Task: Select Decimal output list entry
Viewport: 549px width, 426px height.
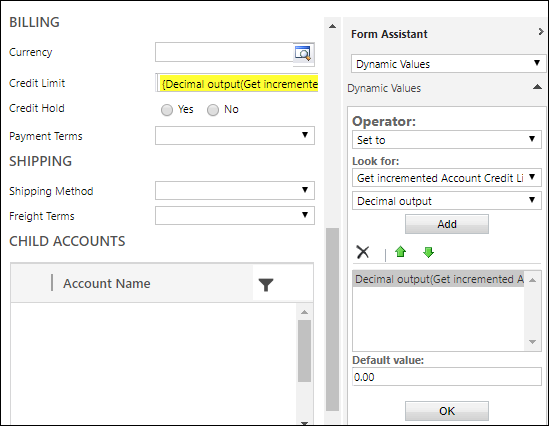Action: [438, 279]
